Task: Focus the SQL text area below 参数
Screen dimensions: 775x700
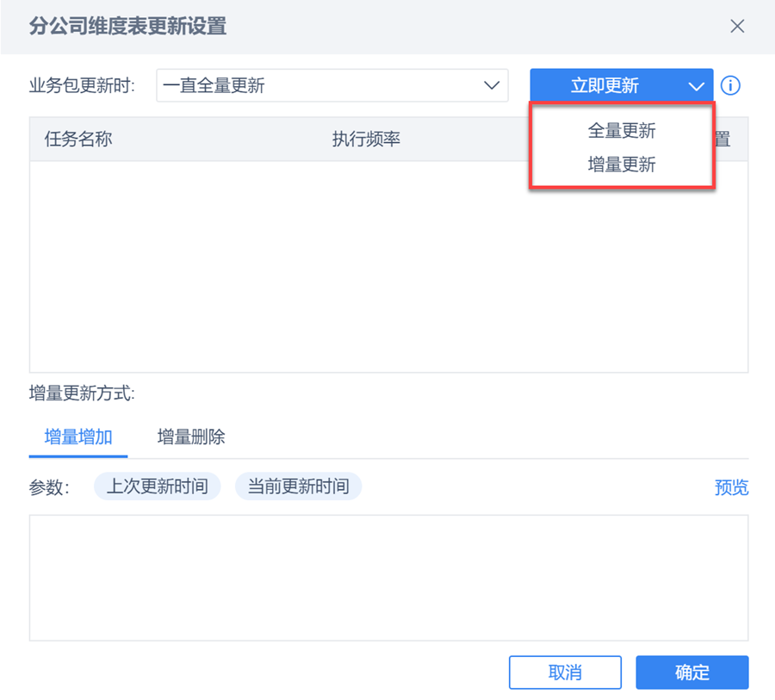Action: [388, 578]
